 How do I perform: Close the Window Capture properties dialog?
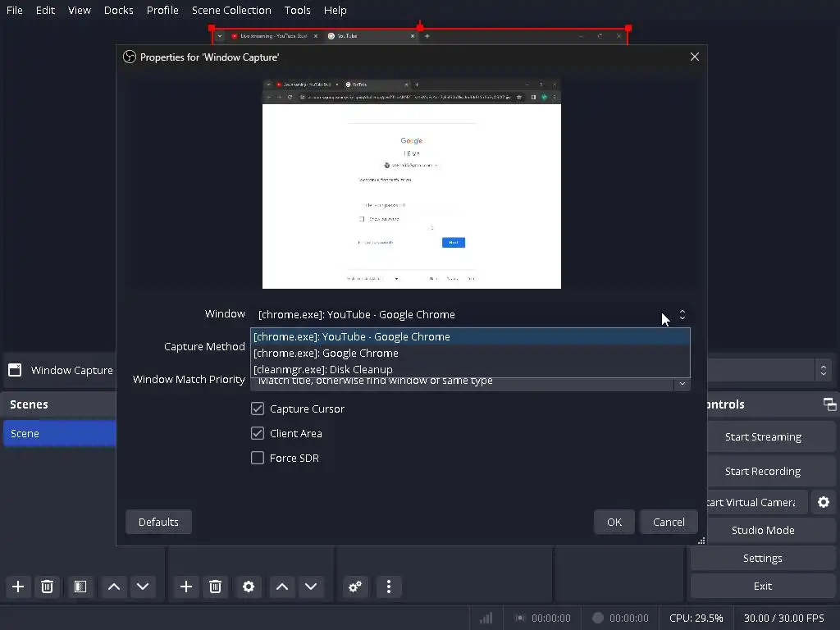coord(694,57)
